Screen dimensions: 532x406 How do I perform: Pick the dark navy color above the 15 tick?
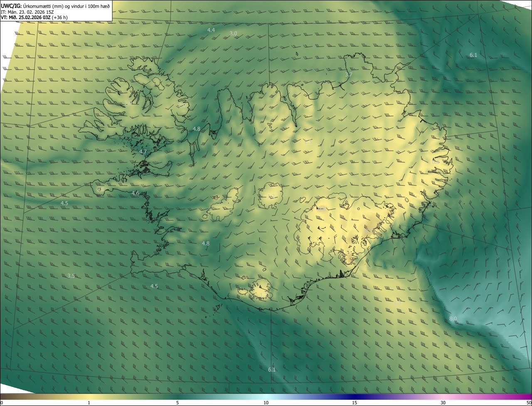(355, 396)
